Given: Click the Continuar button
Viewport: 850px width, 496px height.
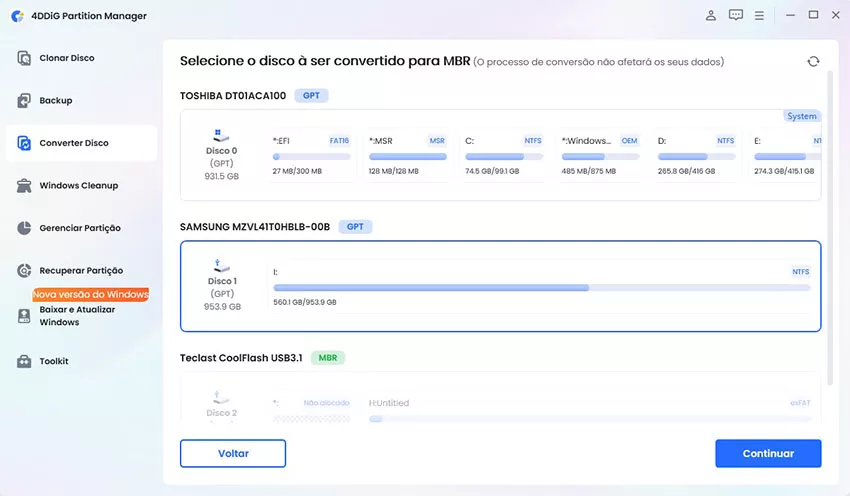Looking at the screenshot, I should pos(768,453).
